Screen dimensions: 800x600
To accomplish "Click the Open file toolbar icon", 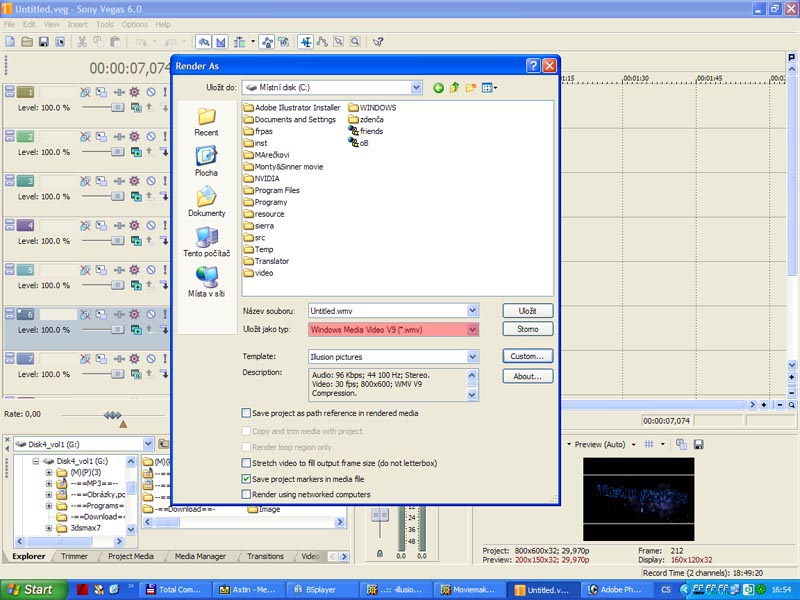I will [27, 42].
